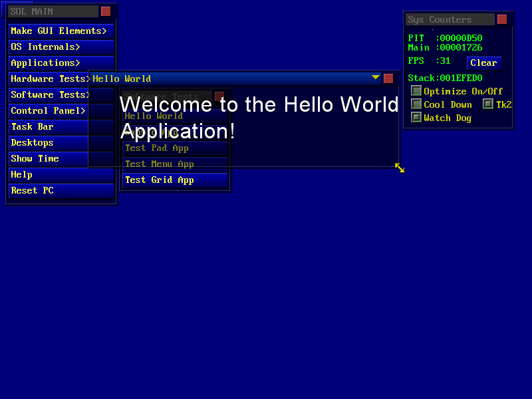Viewport: 532px width, 399px height.
Task: Open Software Tests in SOL MAIN
Action: [x=49, y=95]
